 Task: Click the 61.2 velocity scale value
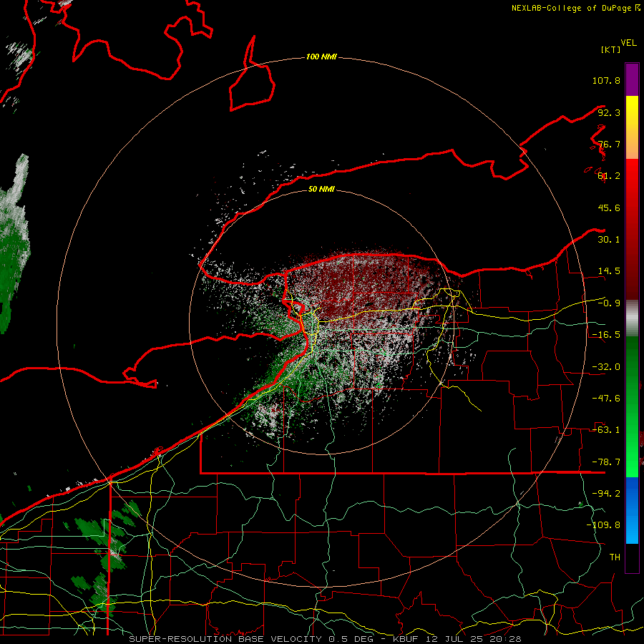tap(609, 176)
